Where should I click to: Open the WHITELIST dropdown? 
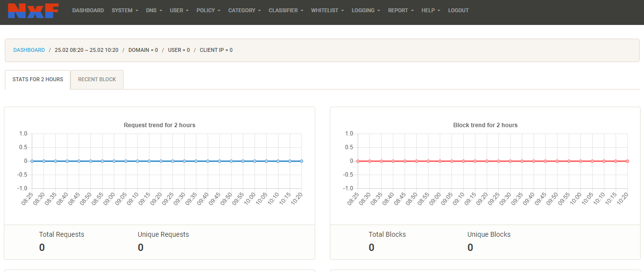327,10
